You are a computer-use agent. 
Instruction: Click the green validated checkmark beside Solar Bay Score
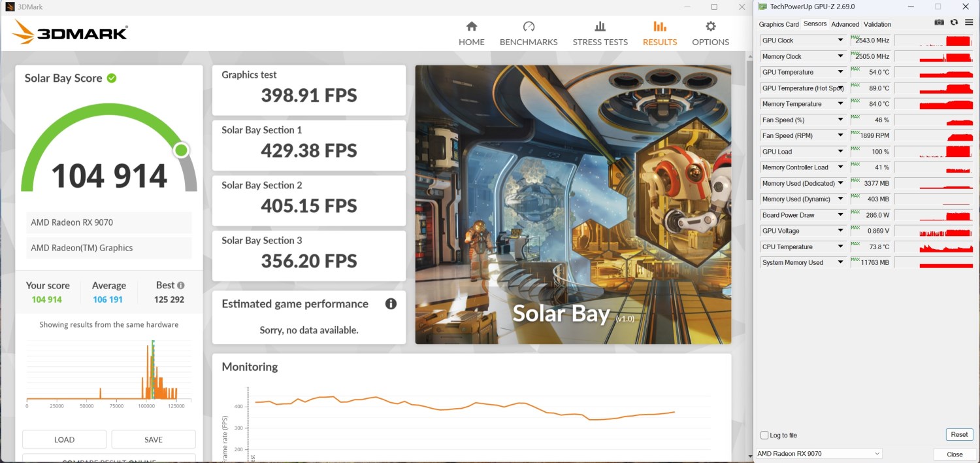point(112,78)
